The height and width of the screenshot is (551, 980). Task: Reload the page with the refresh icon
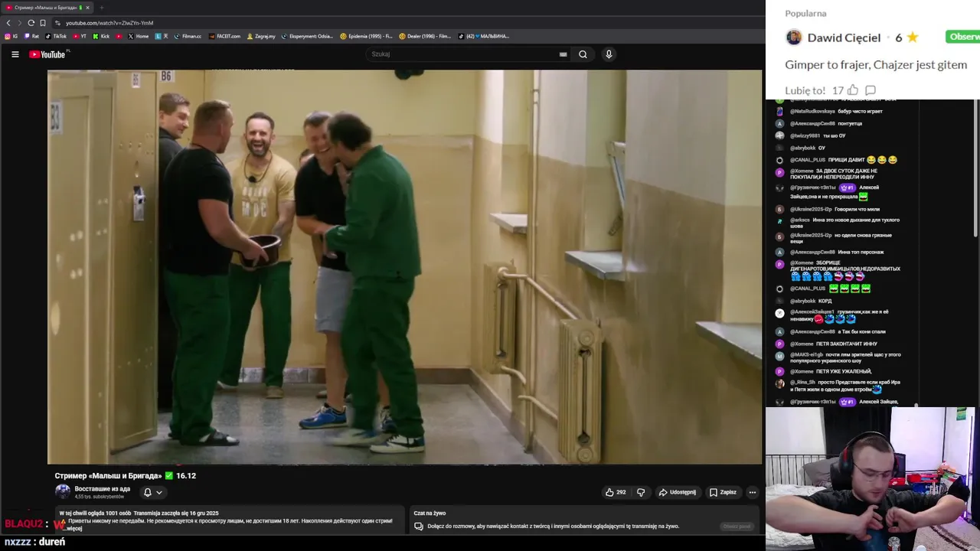pyautogui.click(x=31, y=23)
